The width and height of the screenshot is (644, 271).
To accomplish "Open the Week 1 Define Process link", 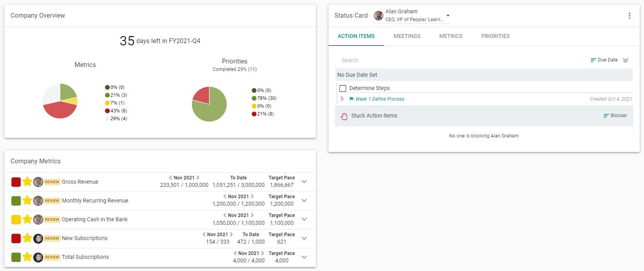I will (x=379, y=99).
